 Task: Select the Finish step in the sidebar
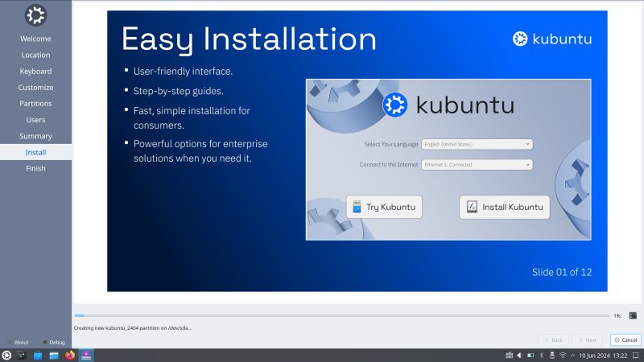35,168
